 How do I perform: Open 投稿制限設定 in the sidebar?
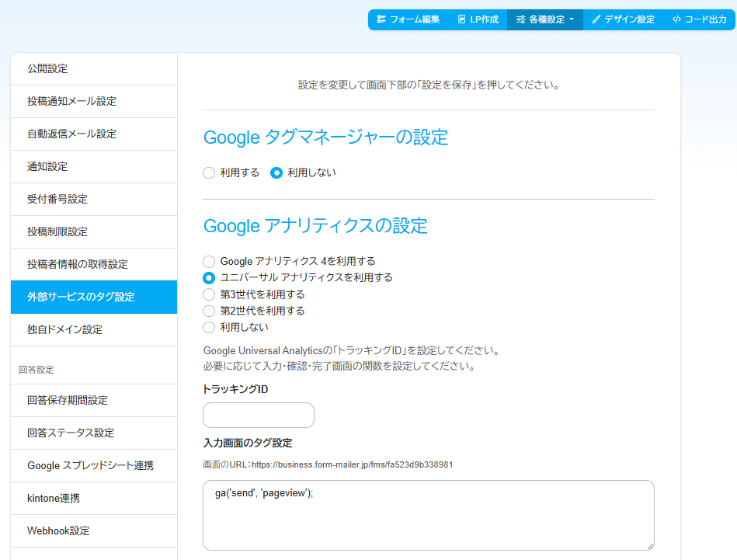pos(94,231)
